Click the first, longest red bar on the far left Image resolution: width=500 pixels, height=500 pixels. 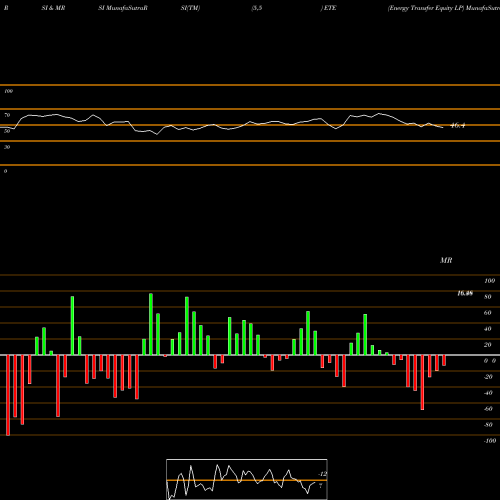(8, 395)
